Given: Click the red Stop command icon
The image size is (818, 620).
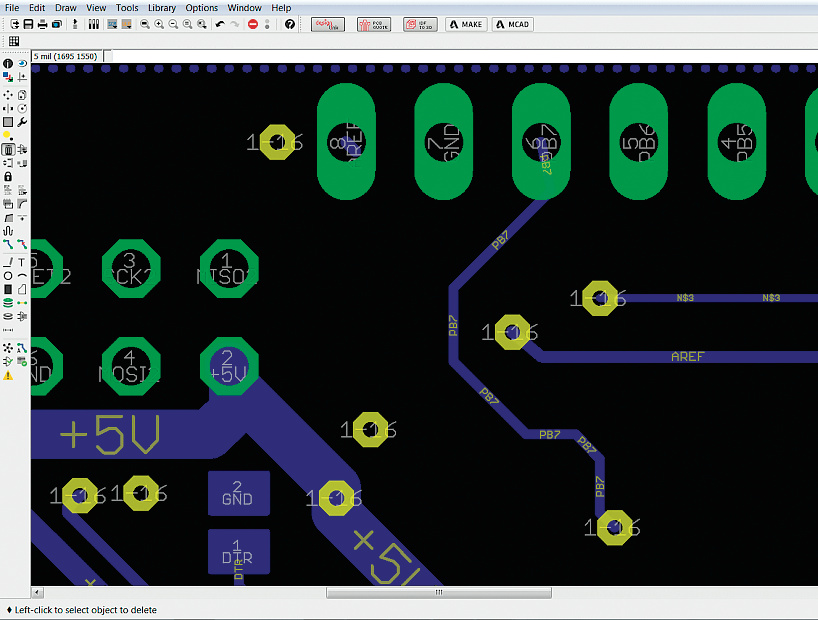Looking at the screenshot, I should 252,24.
